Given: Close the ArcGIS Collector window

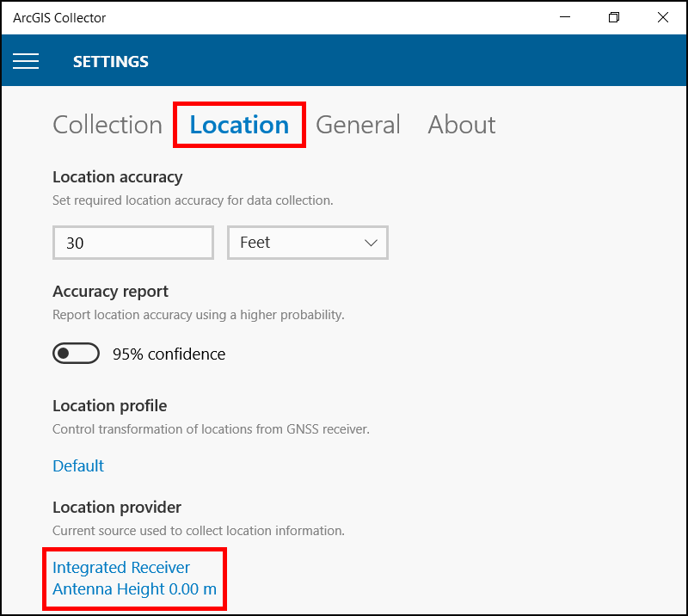Looking at the screenshot, I should click(662, 17).
